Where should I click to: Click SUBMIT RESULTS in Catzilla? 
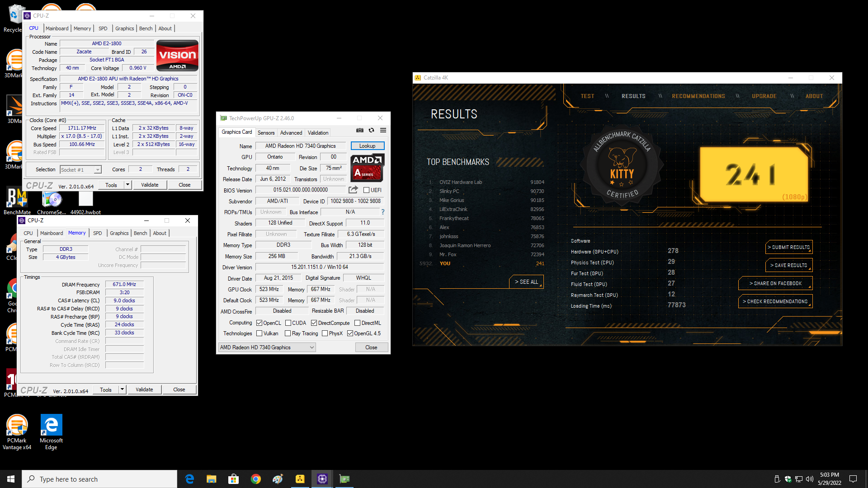point(789,247)
